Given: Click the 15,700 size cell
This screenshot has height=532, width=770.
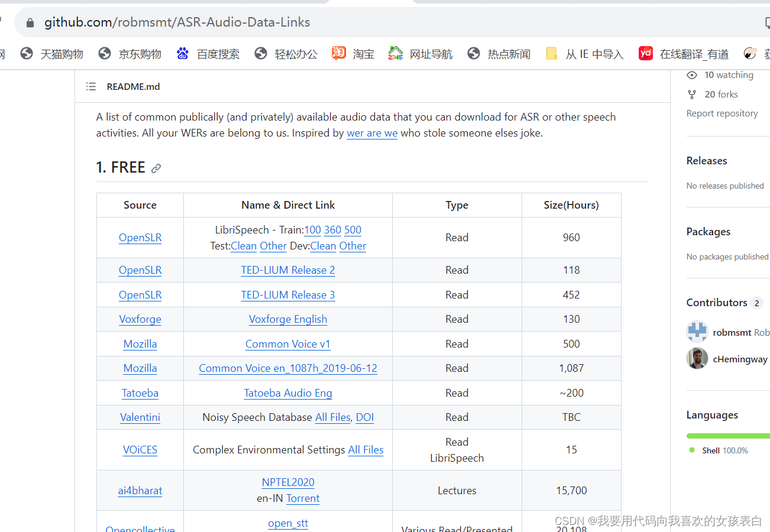Looking at the screenshot, I should 571,491.
